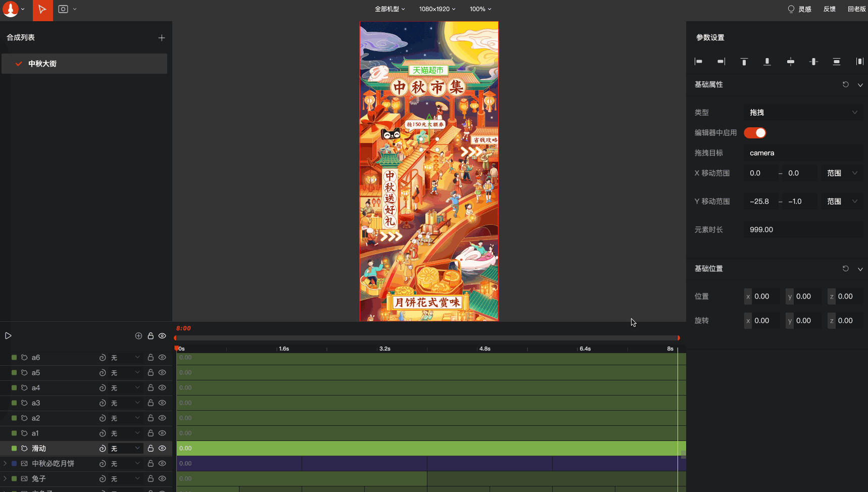Viewport: 868px width, 492px height.
Task: Click the vertical center align icon
Action: 813,62
